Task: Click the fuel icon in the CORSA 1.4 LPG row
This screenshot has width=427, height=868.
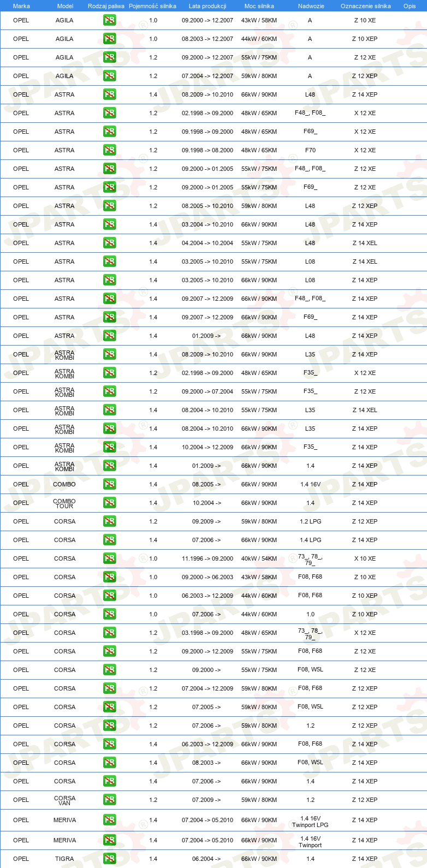Action: pos(109,540)
